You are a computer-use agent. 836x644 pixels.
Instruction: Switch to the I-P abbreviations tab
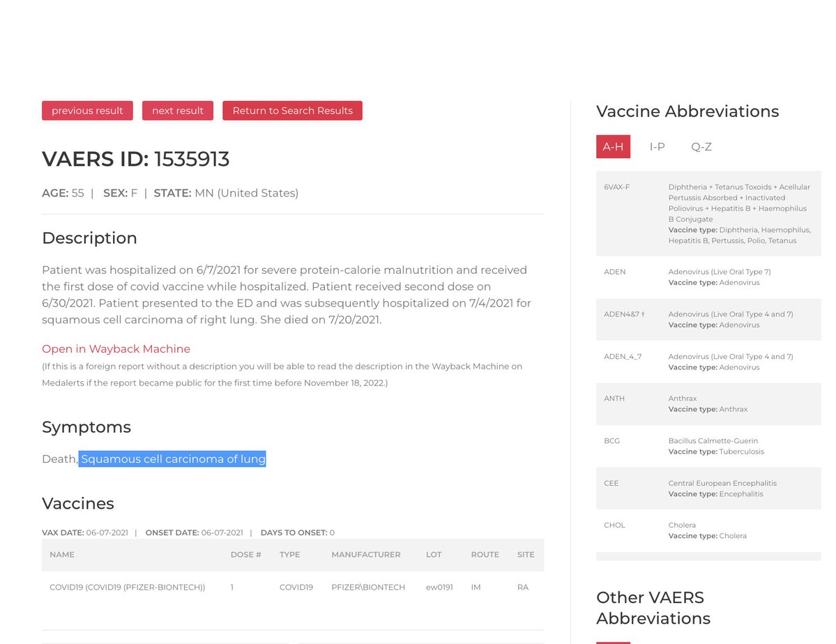click(x=657, y=147)
